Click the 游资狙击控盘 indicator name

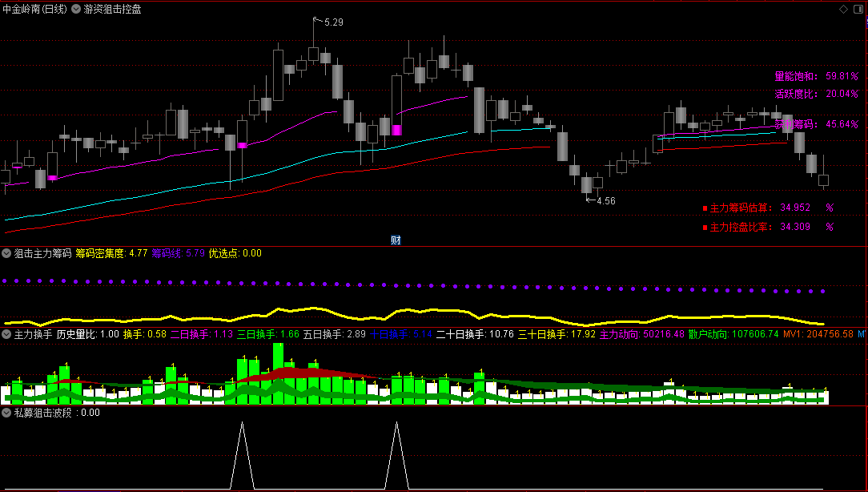pyautogui.click(x=112, y=10)
